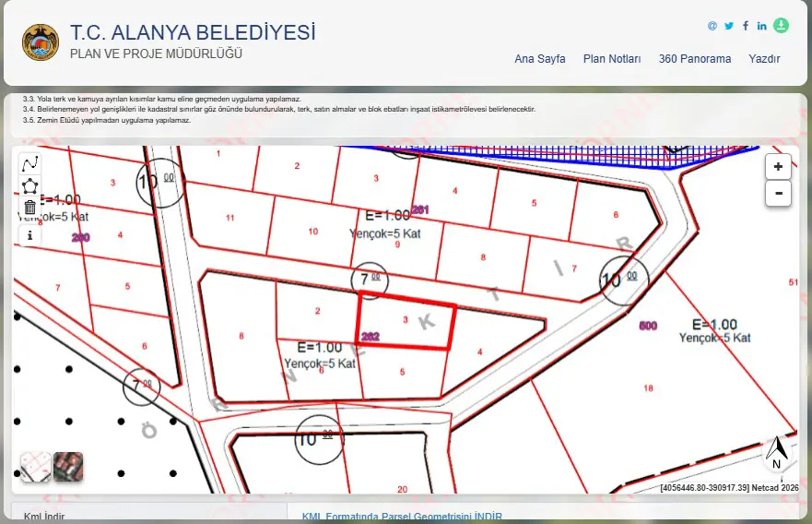Click the coordinate readout Netcad 2026 text
The image size is (812, 524).
[x=729, y=488]
